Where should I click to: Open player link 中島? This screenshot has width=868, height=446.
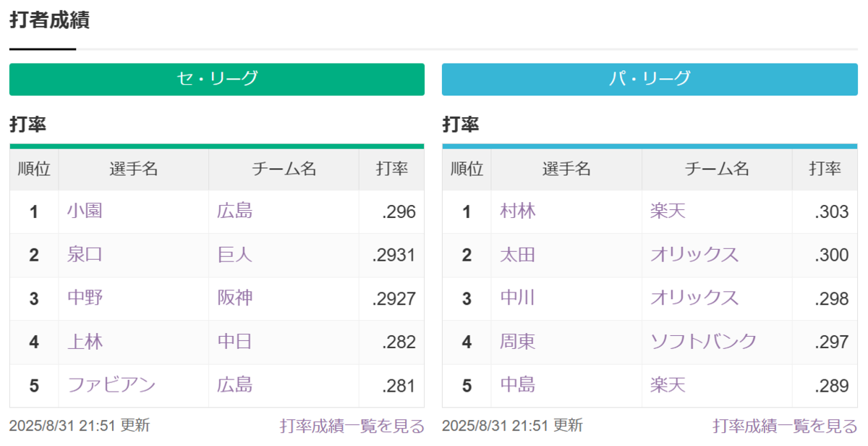coord(518,385)
